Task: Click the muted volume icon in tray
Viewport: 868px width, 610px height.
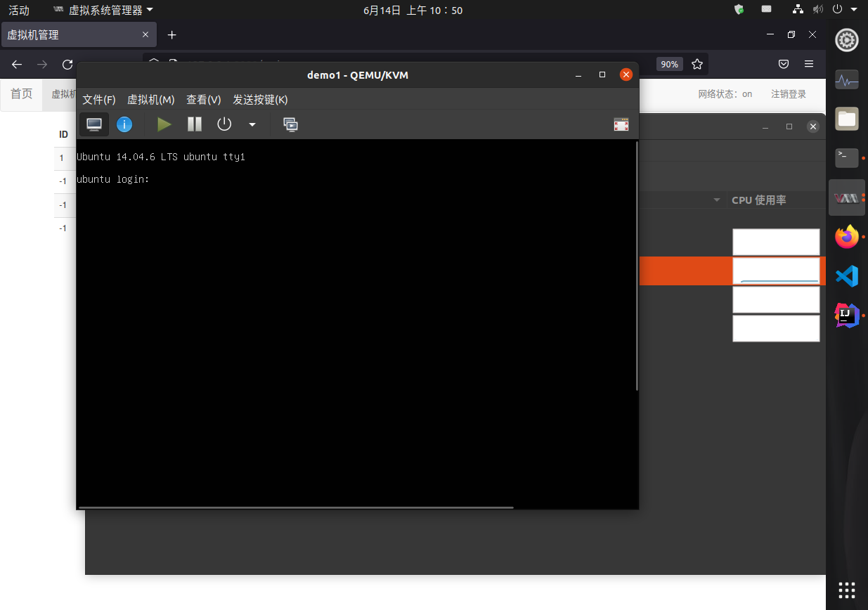Action: click(x=817, y=9)
